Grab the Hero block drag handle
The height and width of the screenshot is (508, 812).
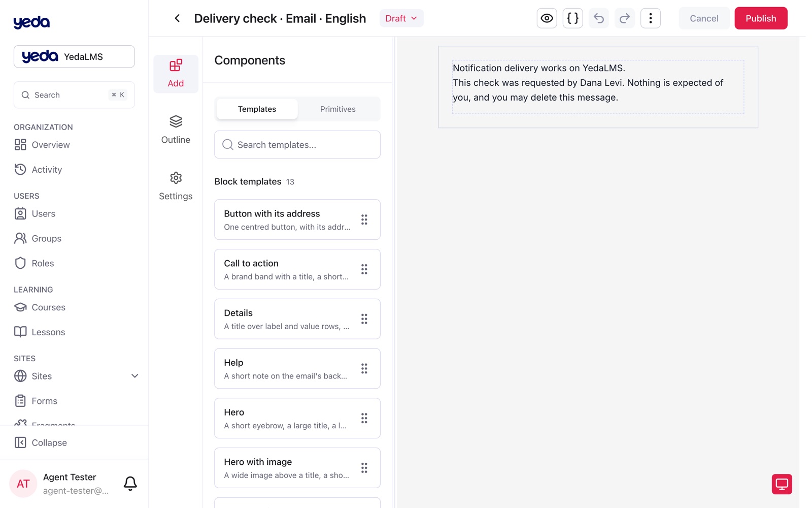point(364,418)
